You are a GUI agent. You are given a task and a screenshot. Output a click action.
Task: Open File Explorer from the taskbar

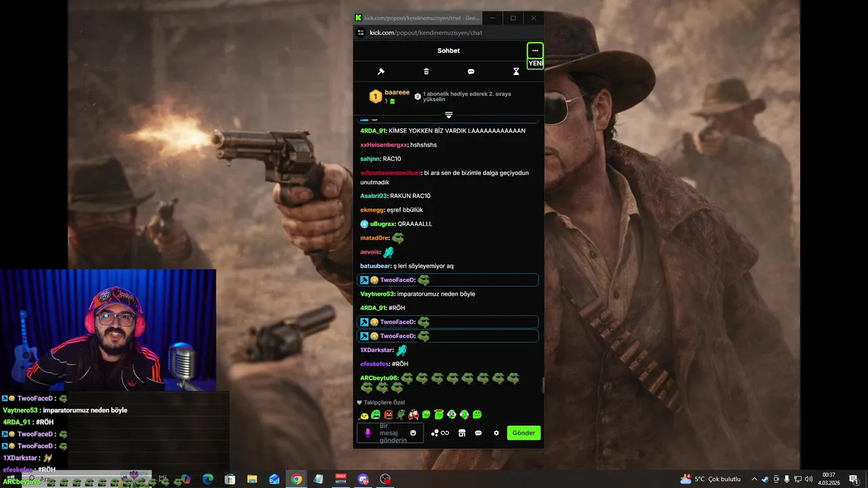252,479
